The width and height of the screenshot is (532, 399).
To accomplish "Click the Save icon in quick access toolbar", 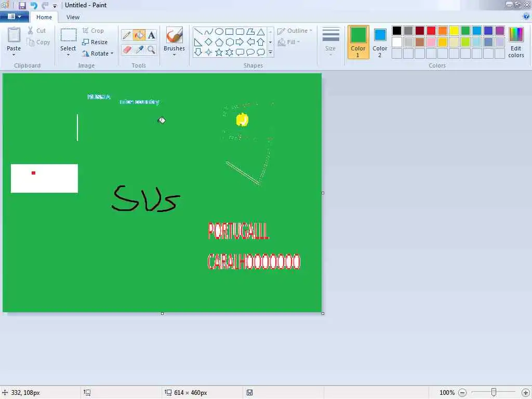I will tap(22, 5).
